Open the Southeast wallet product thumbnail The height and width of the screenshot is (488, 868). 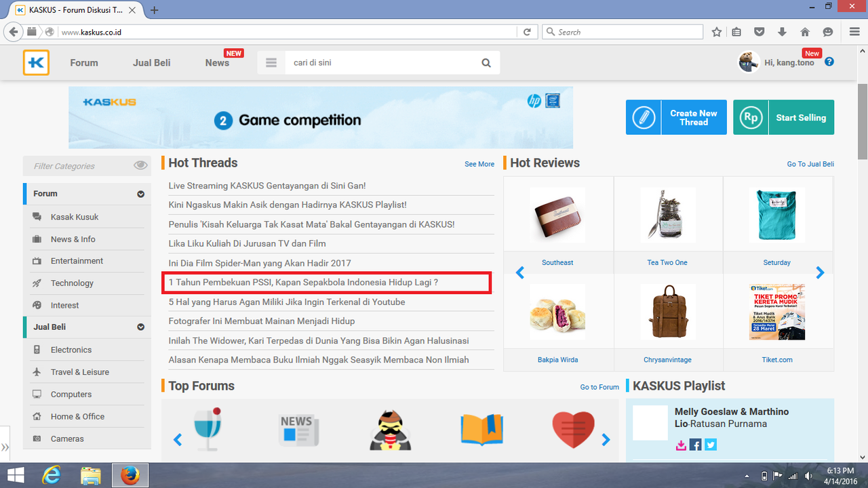point(557,216)
